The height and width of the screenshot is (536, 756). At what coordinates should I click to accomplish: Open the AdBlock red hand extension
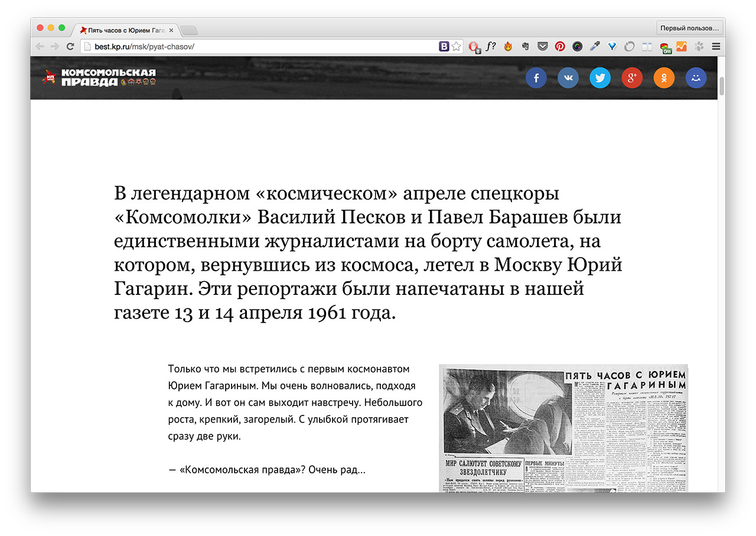tap(474, 47)
